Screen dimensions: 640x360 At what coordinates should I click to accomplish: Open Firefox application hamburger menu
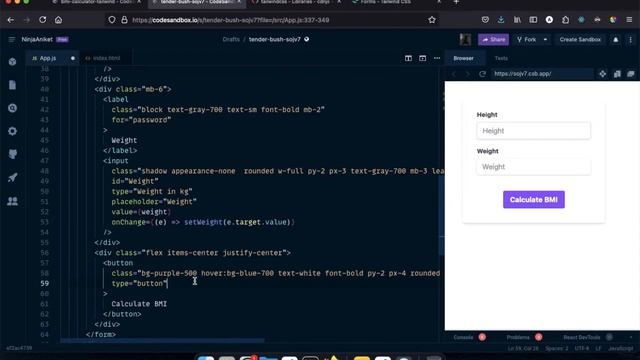point(629,20)
